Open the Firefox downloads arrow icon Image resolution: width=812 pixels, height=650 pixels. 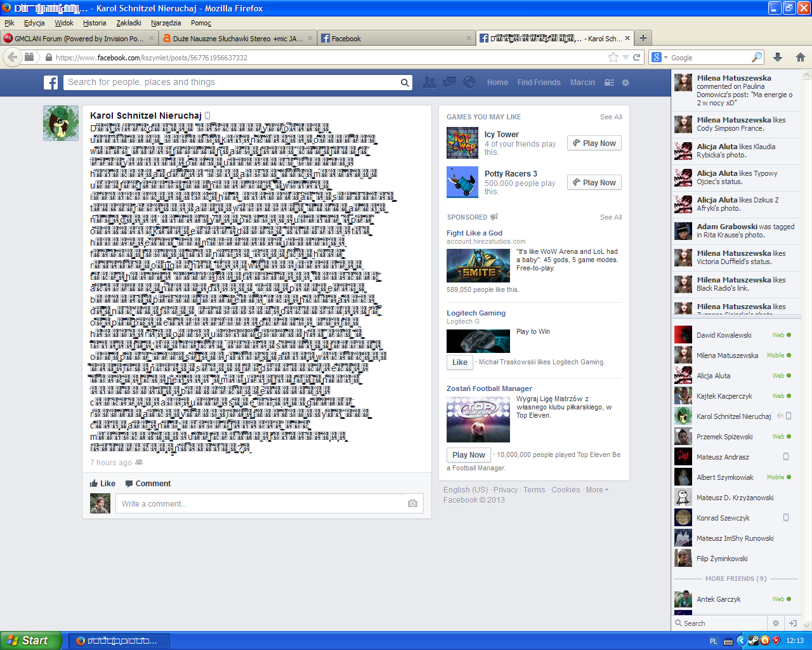778,57
